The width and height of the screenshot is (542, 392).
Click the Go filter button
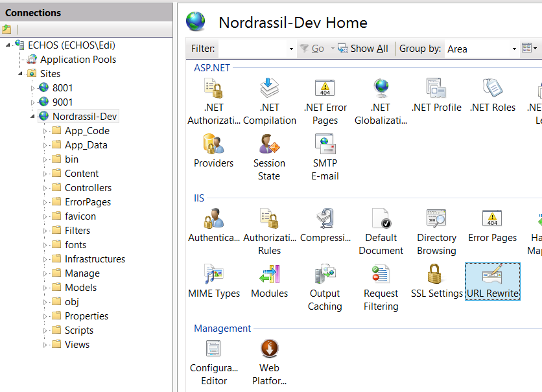312,49
